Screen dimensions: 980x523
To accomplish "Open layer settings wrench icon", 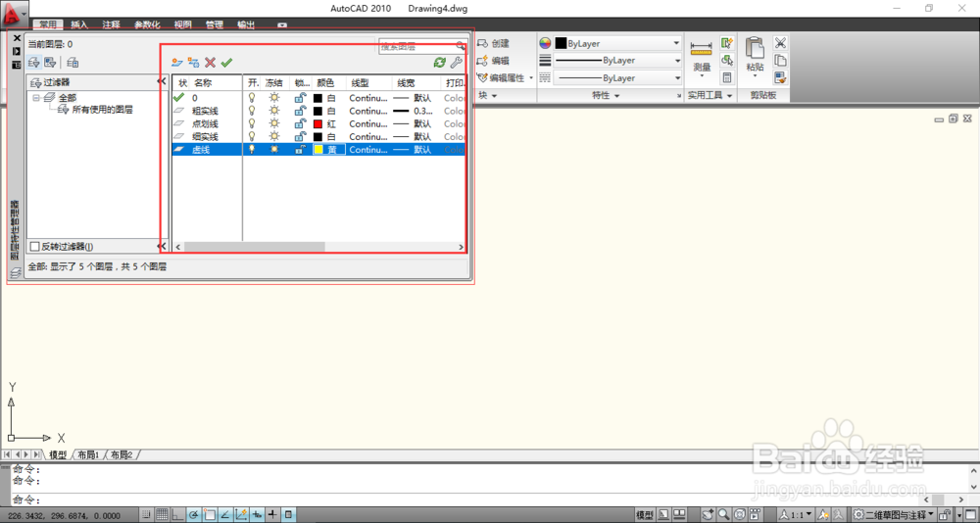I will point(457,63).
